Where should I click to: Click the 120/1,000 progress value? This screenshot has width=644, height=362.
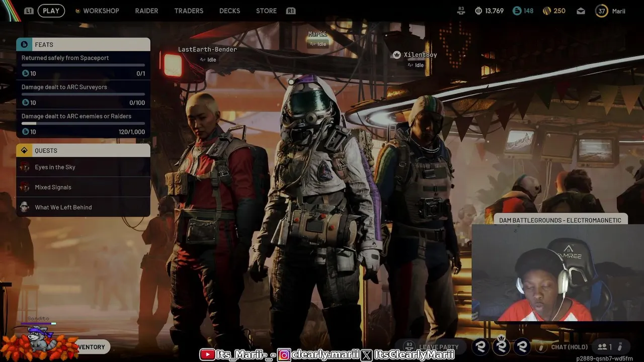[x=132, y=132]
